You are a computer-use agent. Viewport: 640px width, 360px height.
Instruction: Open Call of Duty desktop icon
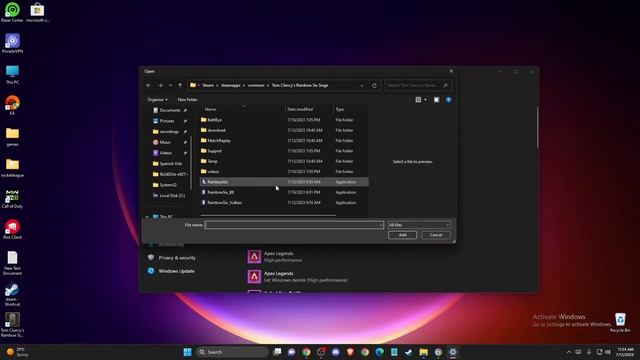pyautogui.click(x=12, y=198)
